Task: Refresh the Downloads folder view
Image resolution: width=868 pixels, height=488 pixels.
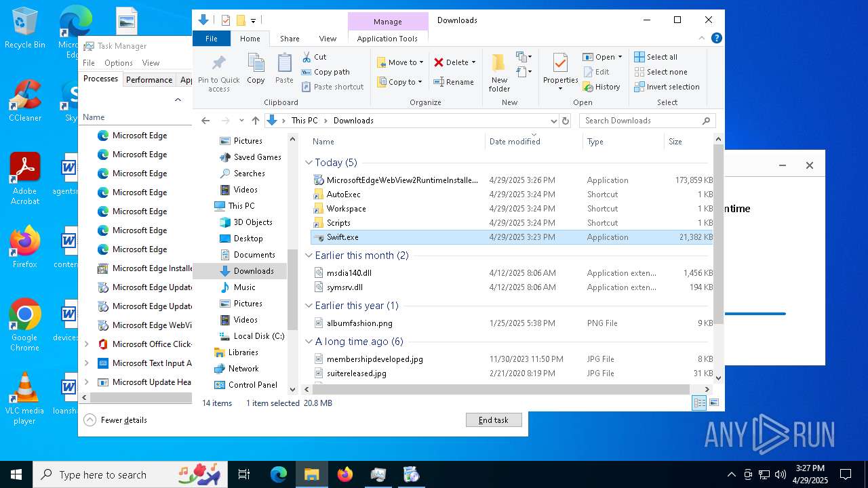Action: (566, 121)
